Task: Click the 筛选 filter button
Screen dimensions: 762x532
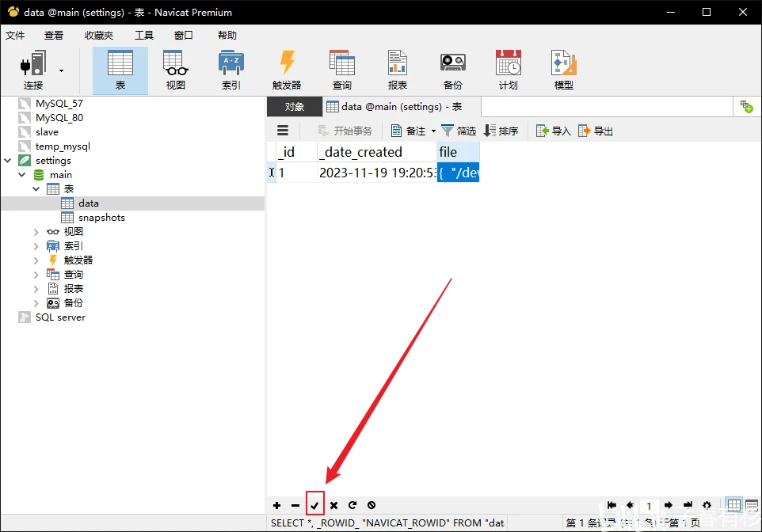Action: click(x=459, y=131)
